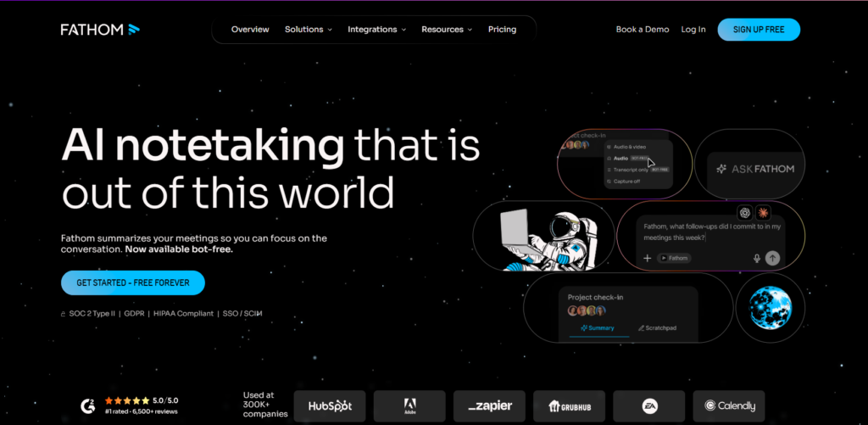The height and width of the screenshot is (425, 868).
Task: Select the Scratchpad tab
Action: [x=657, y=328]
